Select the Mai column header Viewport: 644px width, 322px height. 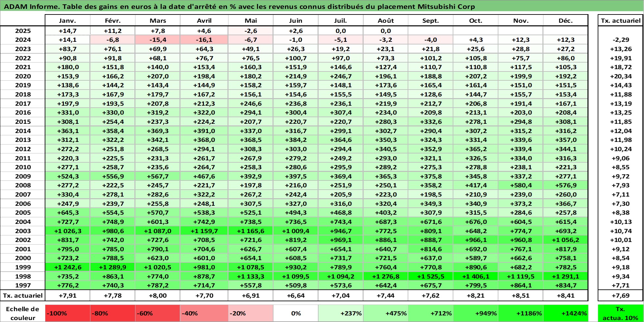tap(251, 20)
